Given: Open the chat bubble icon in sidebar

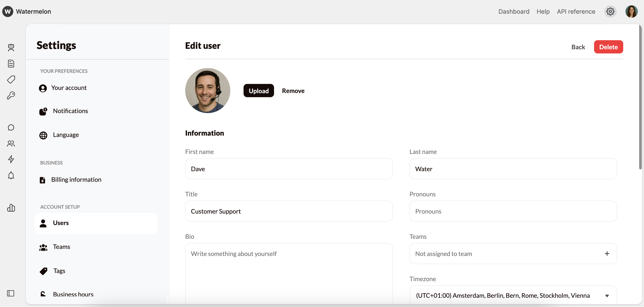Looking at the screenshot, I should [x=11, y=127].
